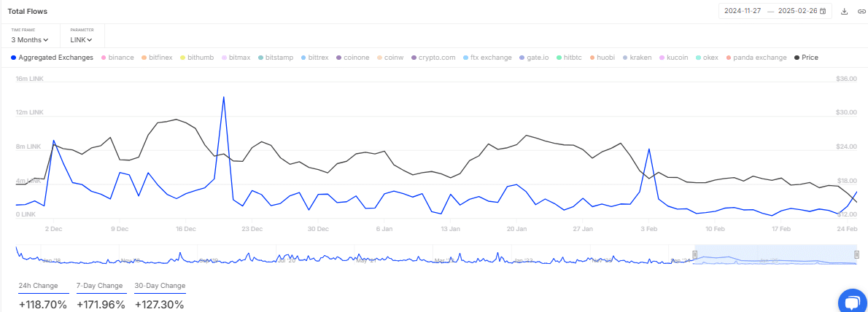Click the download chart icon

coord(845,12)
